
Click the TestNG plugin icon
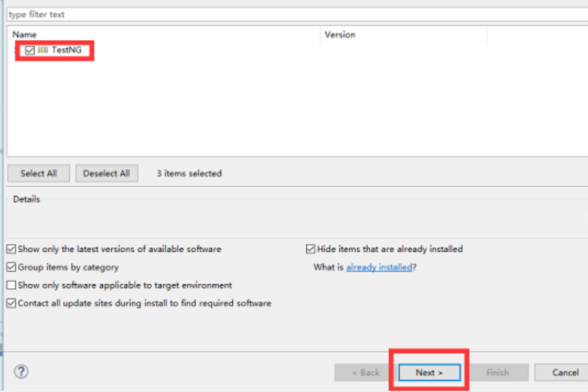pos(43,50)
